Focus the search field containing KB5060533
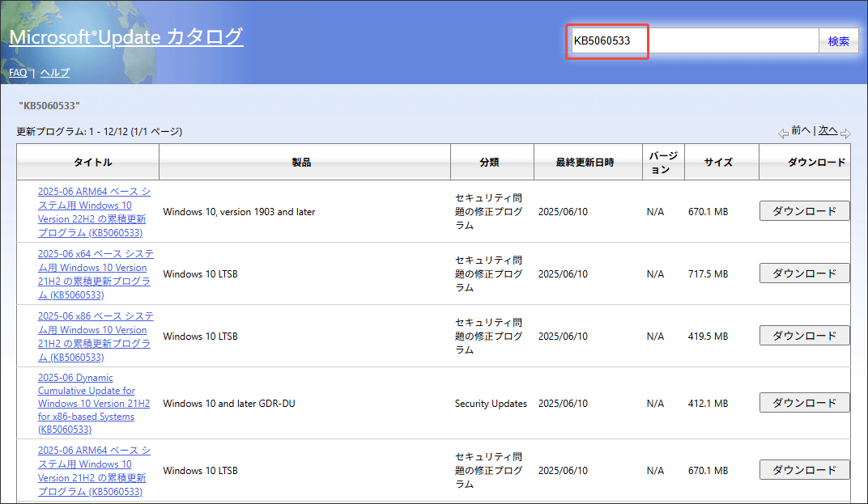This screenshot has height=504, width=868. point(695,40)
